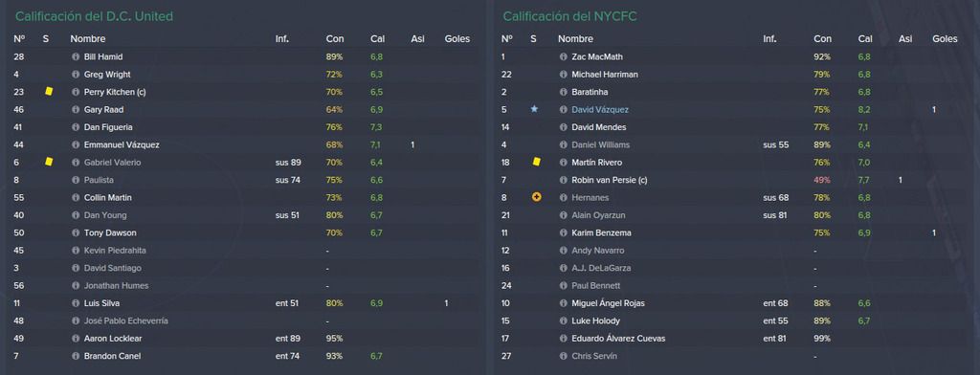Sort D.C. United table by Cal column
The image size is (980, 375).
click(377, 39)
